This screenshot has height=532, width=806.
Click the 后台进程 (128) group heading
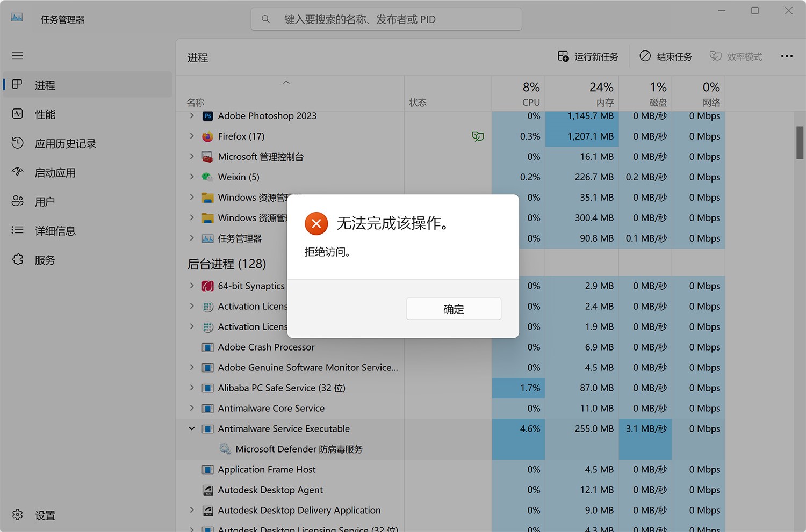[227, 264]
